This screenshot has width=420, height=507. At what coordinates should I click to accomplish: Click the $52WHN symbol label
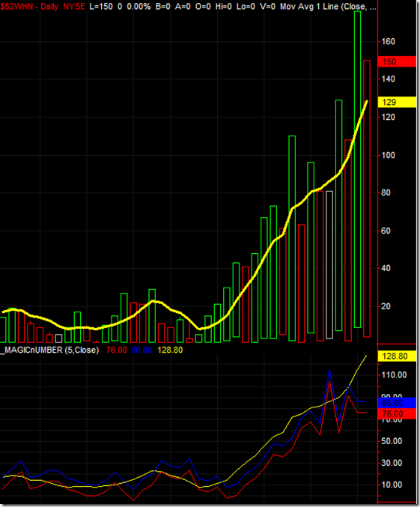tap(16, 7)
